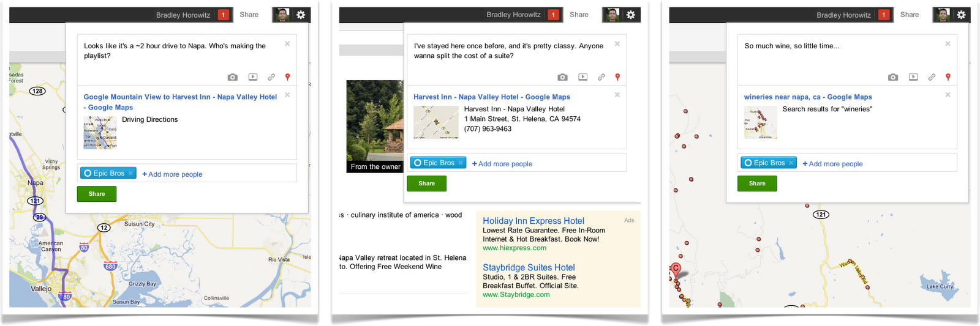The width and height of the screenshot is (980, 326).
Task: Click video icon under the 'So much wine' post
Action: (913, 77)
